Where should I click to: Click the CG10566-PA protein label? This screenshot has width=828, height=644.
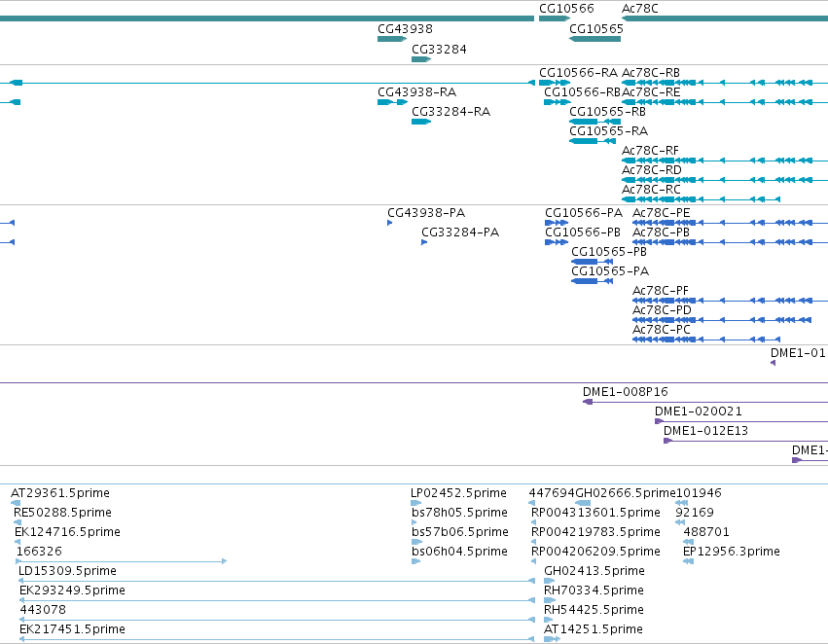click(584, 213)
